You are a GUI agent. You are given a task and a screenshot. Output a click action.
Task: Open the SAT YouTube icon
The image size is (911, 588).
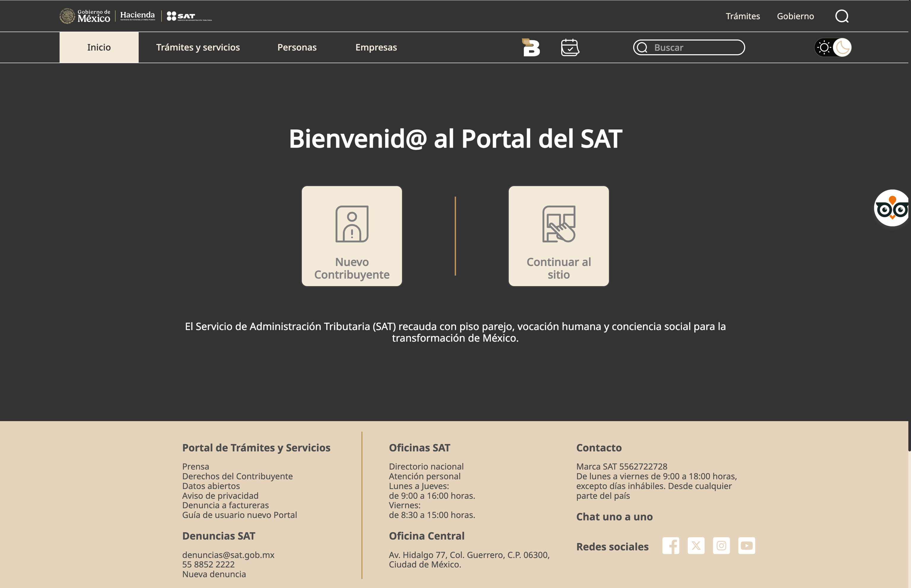click(746, 546)
